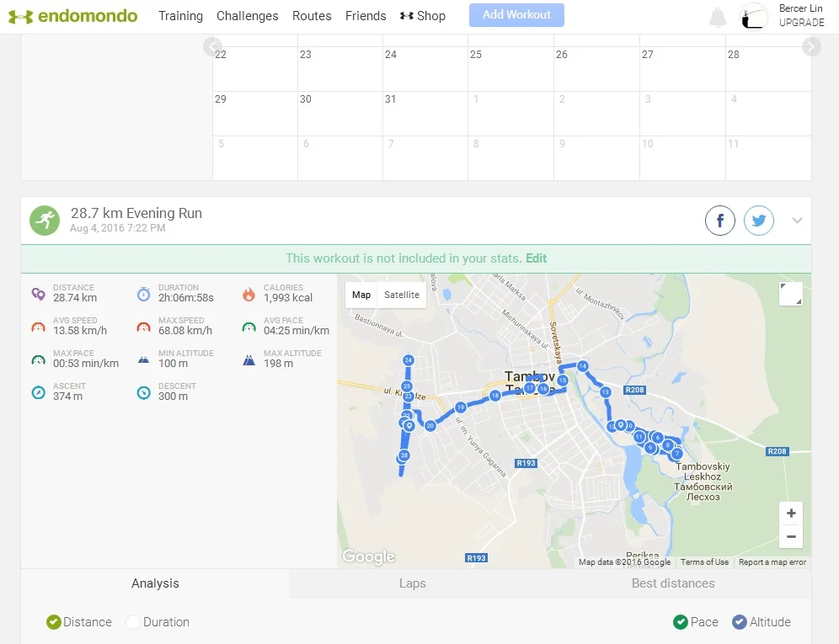The width and height of the screenshot is (839, 644).
Task: Click the Endomondo logo
Action: pyautogui.click(x=72, y=16)
